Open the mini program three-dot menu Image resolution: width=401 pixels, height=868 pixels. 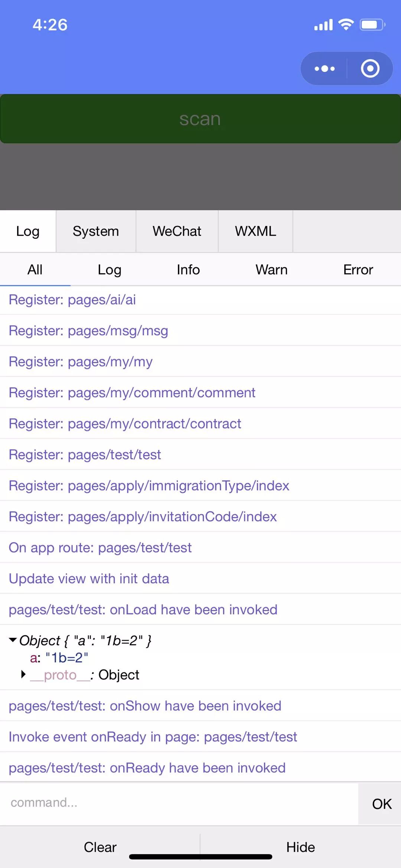(x=325, y=69)
